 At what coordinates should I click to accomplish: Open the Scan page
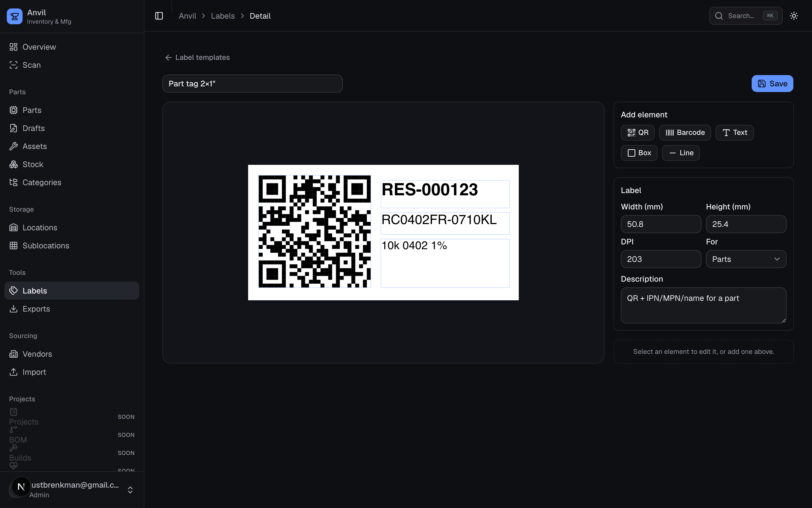[x=72, y=65]
